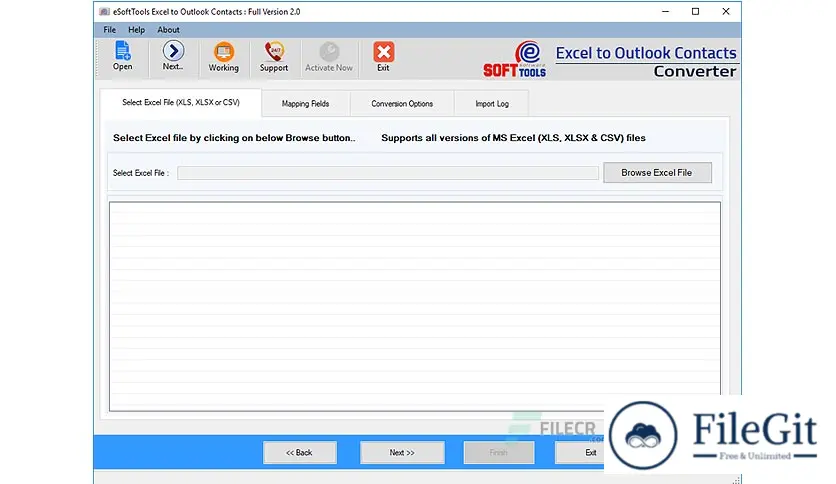Click the Excel to Outlook Contacts banner title

[646, 53]
